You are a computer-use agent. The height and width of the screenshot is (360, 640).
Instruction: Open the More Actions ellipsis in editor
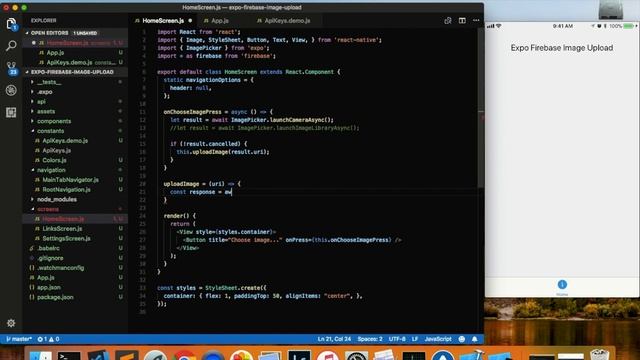coord(476,20)
